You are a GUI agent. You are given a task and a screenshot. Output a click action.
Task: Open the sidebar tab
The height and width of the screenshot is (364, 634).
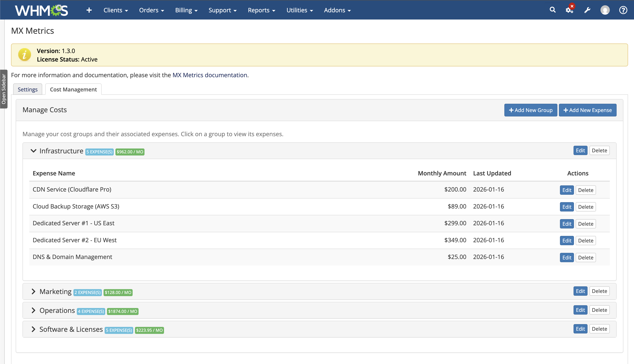coord(4,89)
